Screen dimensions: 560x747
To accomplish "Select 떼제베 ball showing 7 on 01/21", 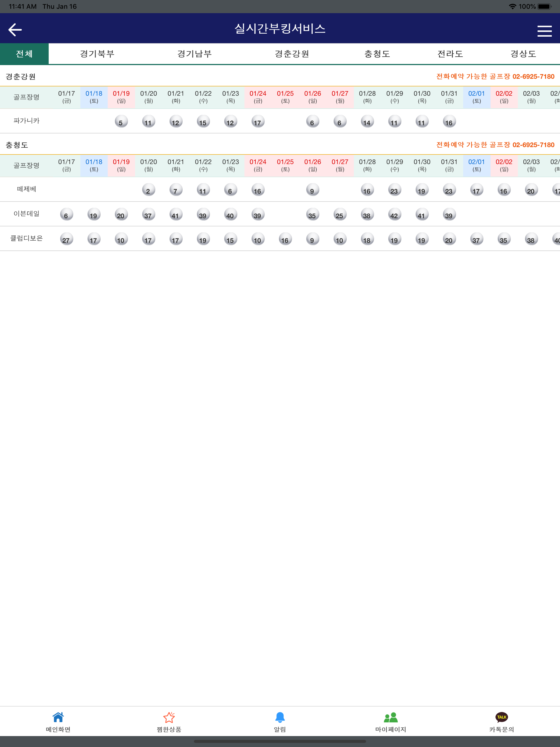I will click(x=176, y=190).
